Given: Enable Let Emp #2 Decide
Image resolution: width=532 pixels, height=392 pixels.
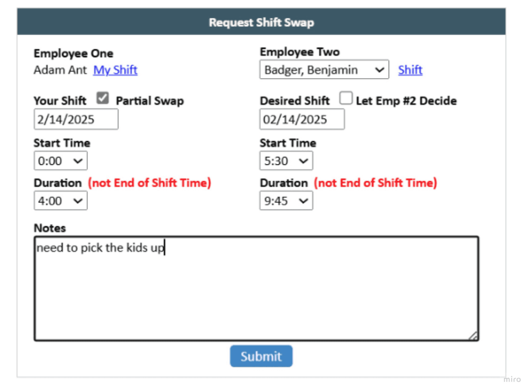Looking at the screenshot, I should pos(345,98).
